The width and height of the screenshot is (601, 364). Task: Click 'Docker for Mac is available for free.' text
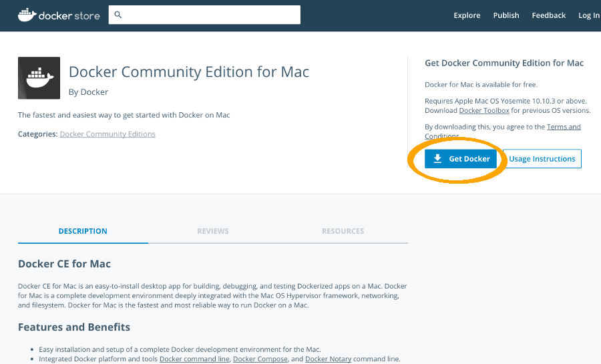click(481, 85)
